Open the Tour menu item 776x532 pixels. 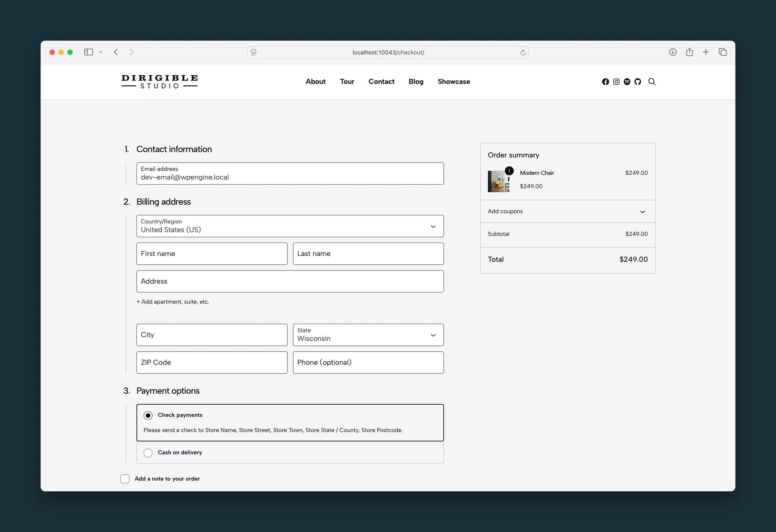pos(347,82)
